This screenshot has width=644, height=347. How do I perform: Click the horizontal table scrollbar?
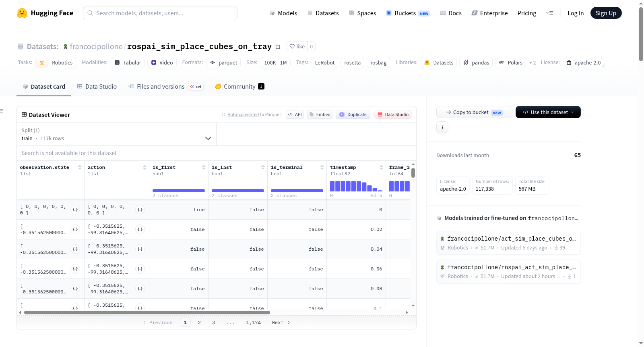click(147, 312)
